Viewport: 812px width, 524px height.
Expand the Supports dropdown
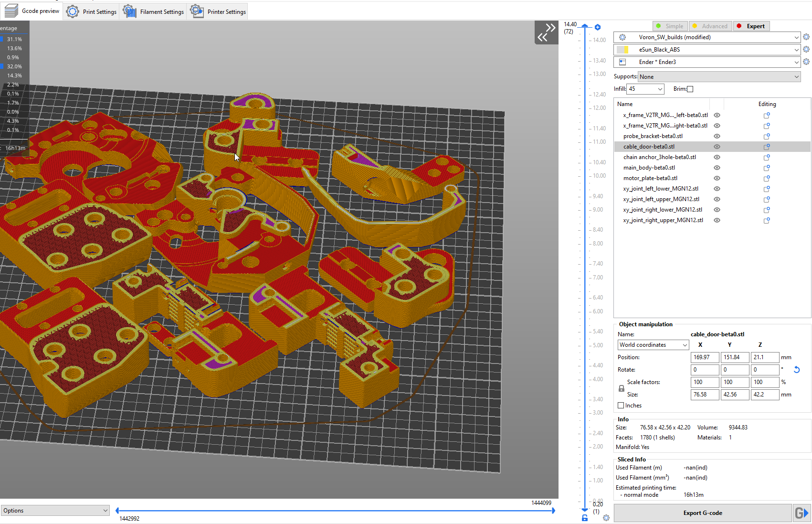(x=719, y=76)
